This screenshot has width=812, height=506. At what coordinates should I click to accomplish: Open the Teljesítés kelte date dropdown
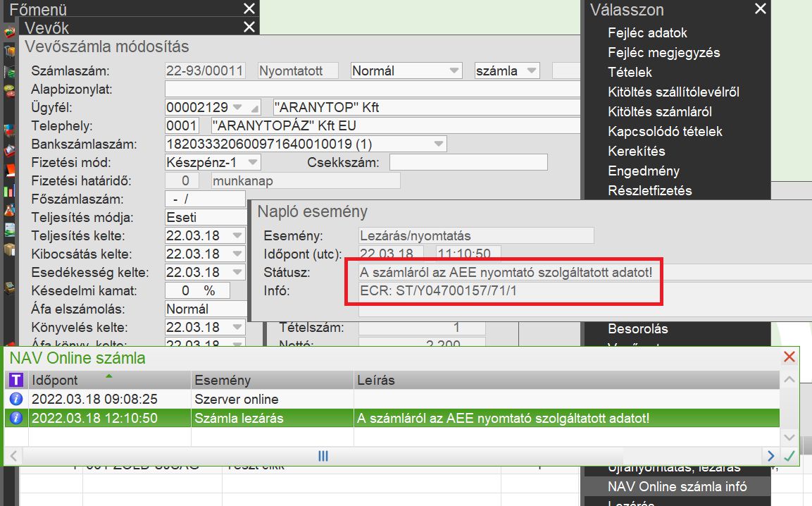[x=237, y=235]
